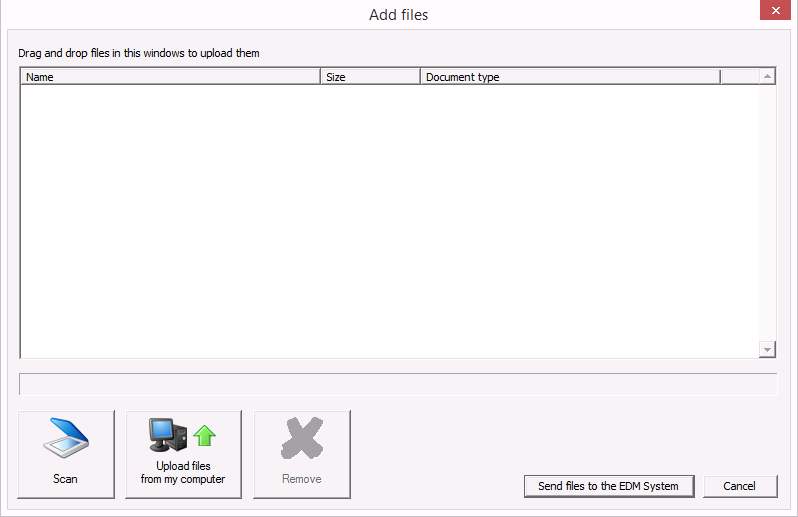Close the Add files dialog window
798x517 pixels.
coord(776,10)
